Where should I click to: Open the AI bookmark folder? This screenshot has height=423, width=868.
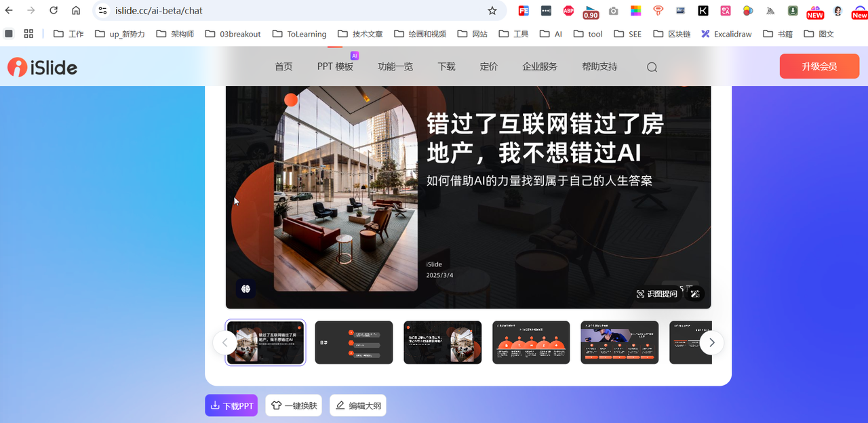[x=551, y=33]
